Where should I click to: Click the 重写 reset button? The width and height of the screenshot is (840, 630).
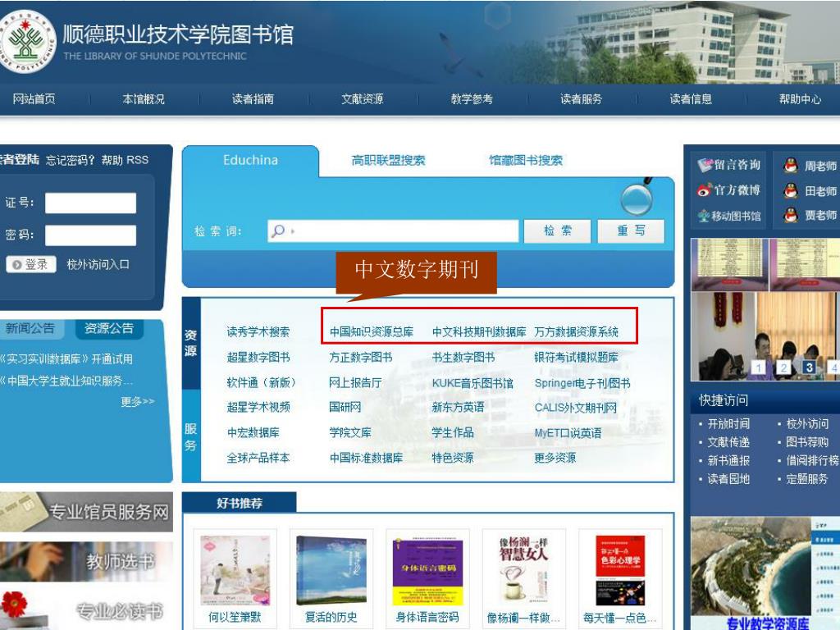click(x=631, y=231)
